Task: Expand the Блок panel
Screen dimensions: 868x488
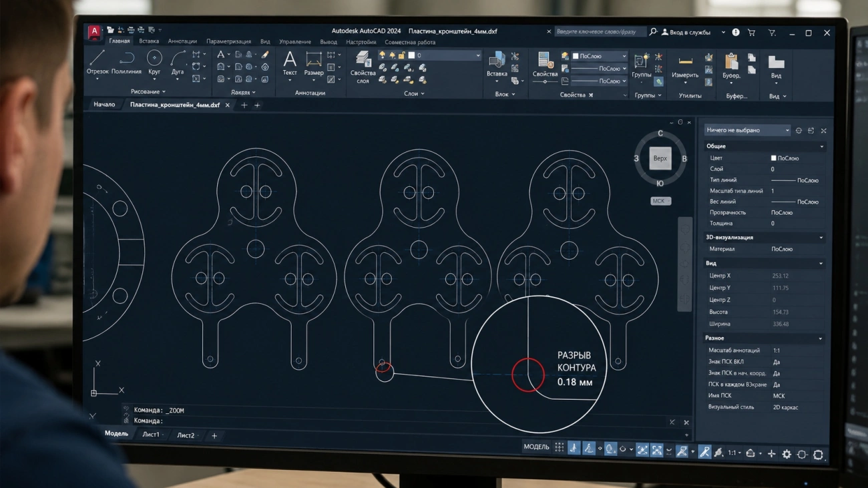Action: pos(505,94)
